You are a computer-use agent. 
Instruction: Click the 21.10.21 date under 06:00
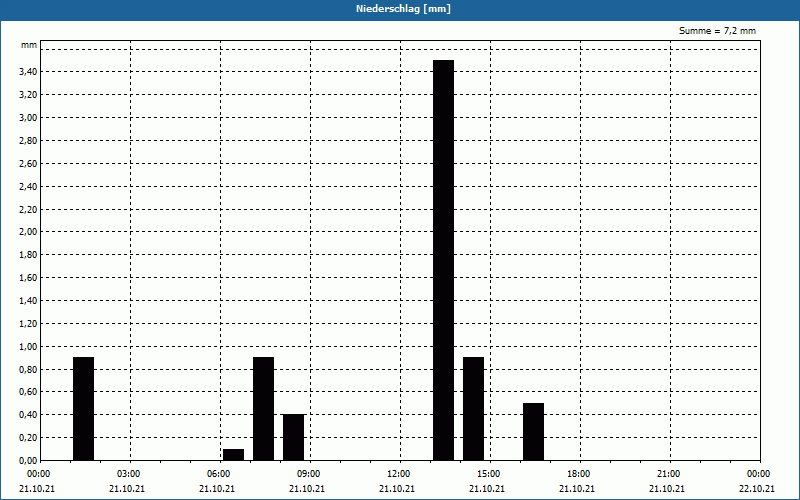click(x=217, y=489)
